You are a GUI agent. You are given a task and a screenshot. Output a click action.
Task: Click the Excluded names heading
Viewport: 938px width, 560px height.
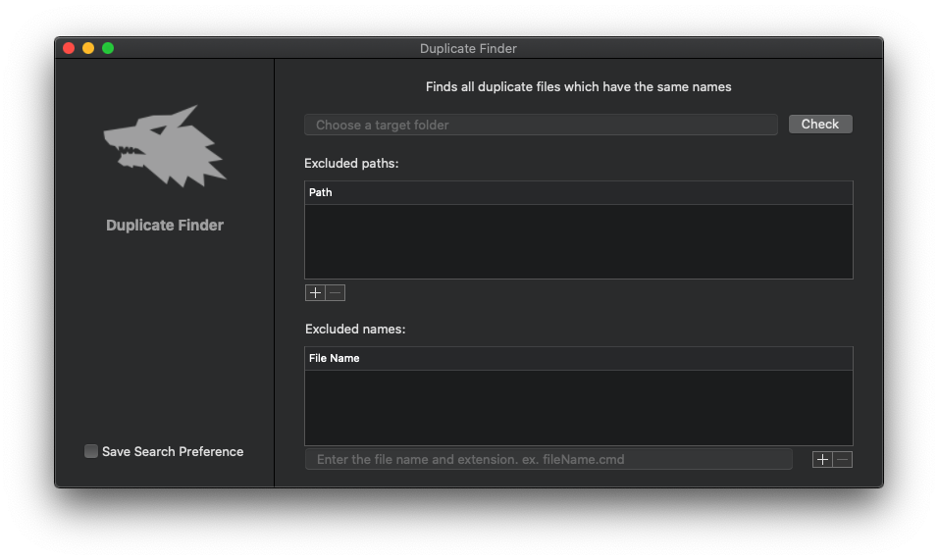click(355, 330)
